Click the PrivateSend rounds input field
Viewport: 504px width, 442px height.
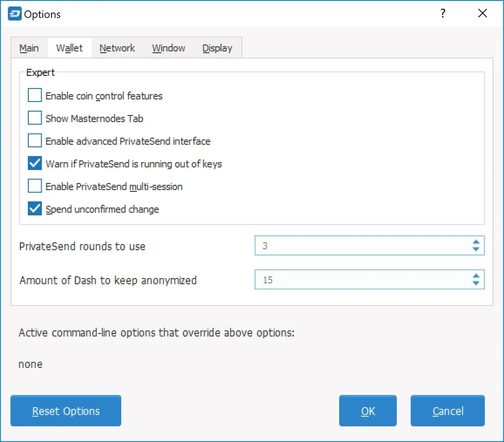(369, 246)
